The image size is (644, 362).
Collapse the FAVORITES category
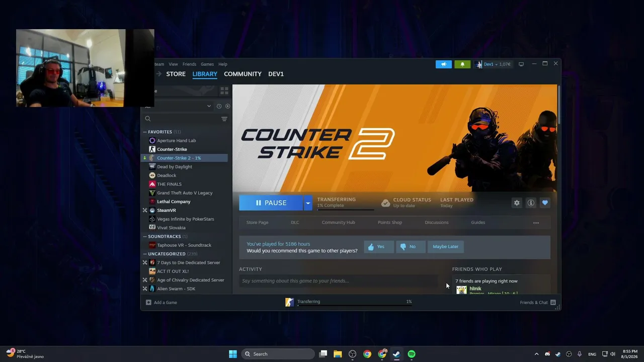tap(145, 132)
